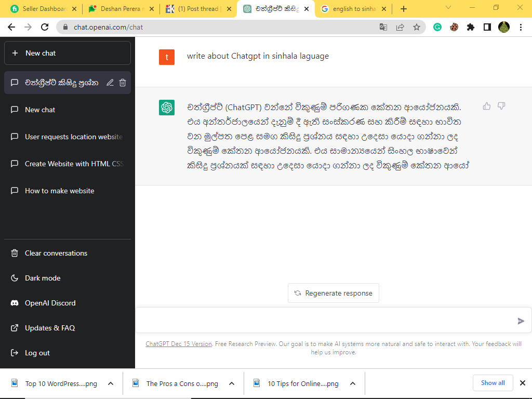Screen dimensions: 532x399
Task: Reload the page
Action: point(45,27)
